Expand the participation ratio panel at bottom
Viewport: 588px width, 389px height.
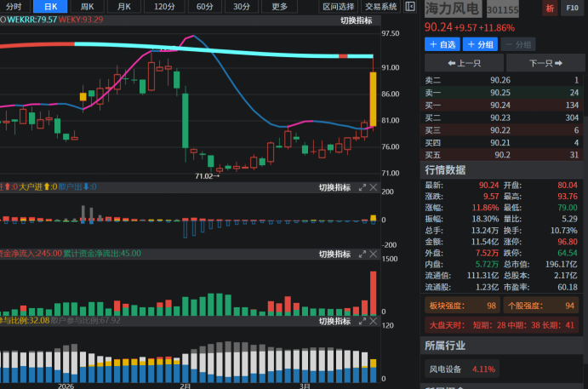pos(363,321)
